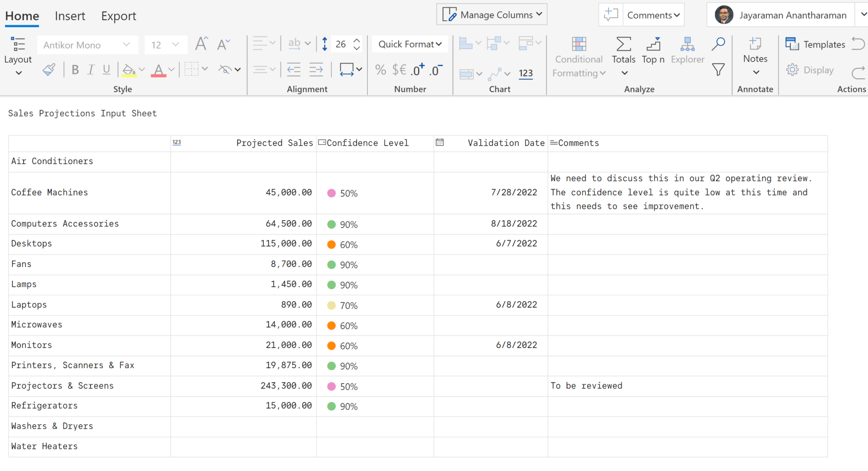Select the Coffee Machines comment cell

pos(687,193)
